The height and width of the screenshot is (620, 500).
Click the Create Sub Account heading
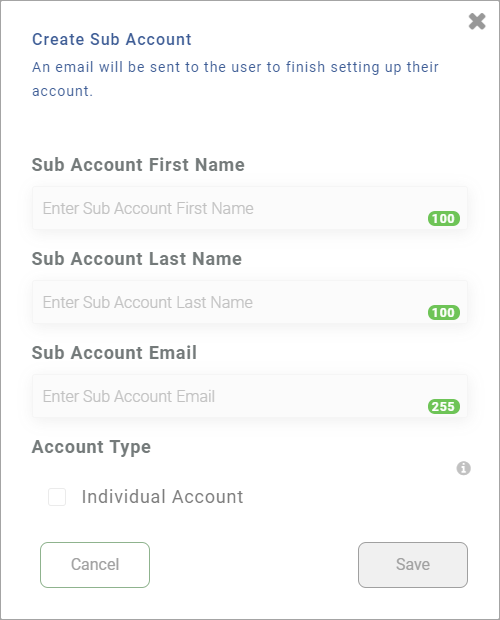[x=112, y=40]
